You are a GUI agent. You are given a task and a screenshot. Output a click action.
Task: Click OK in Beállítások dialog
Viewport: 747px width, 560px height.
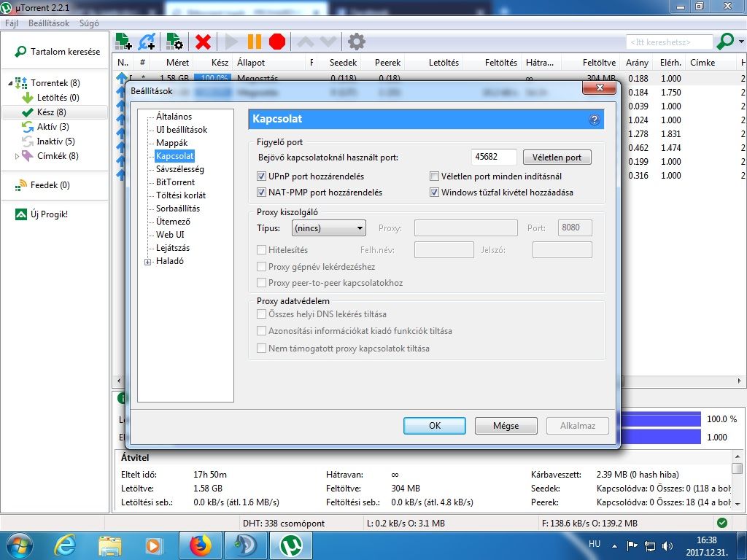tap(435, 426)
